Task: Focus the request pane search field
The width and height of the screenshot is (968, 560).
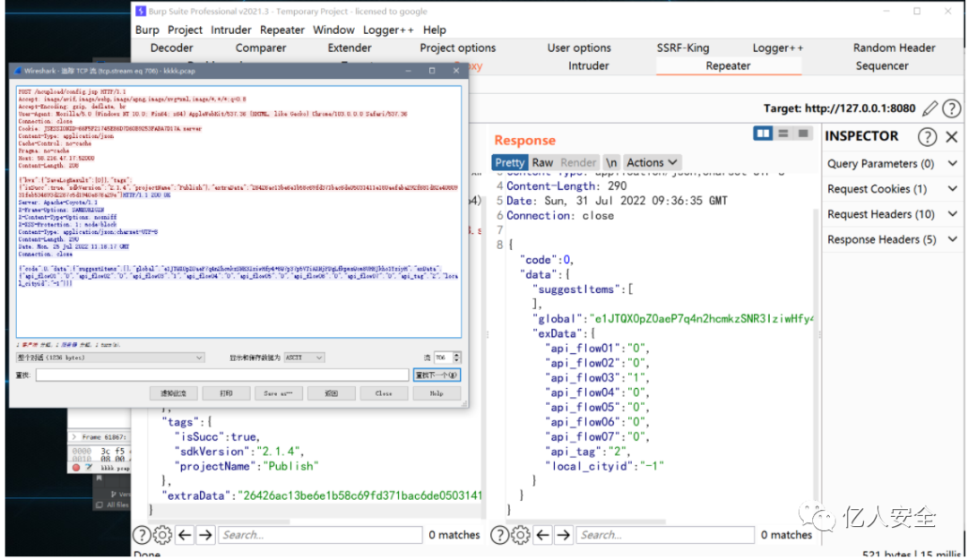Action: pyautogui.click(x=320, y=535)
